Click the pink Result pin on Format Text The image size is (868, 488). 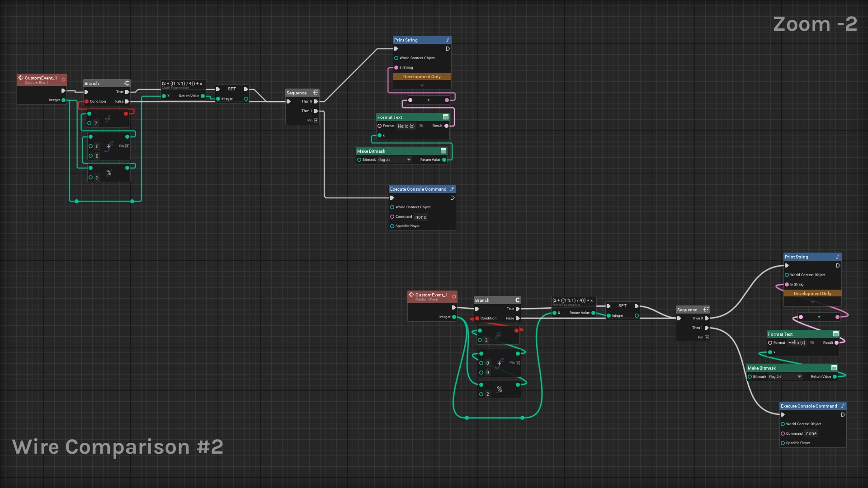(x=447, y=126)
